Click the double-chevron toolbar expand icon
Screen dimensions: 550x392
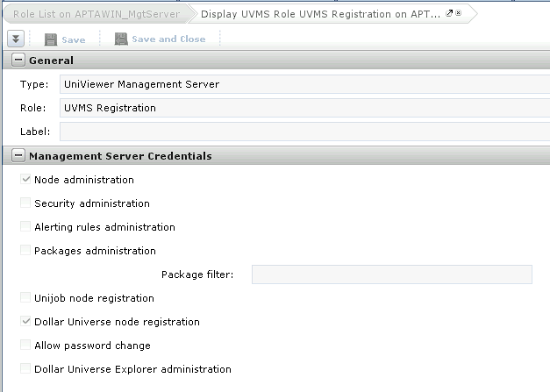coord(16,39)
